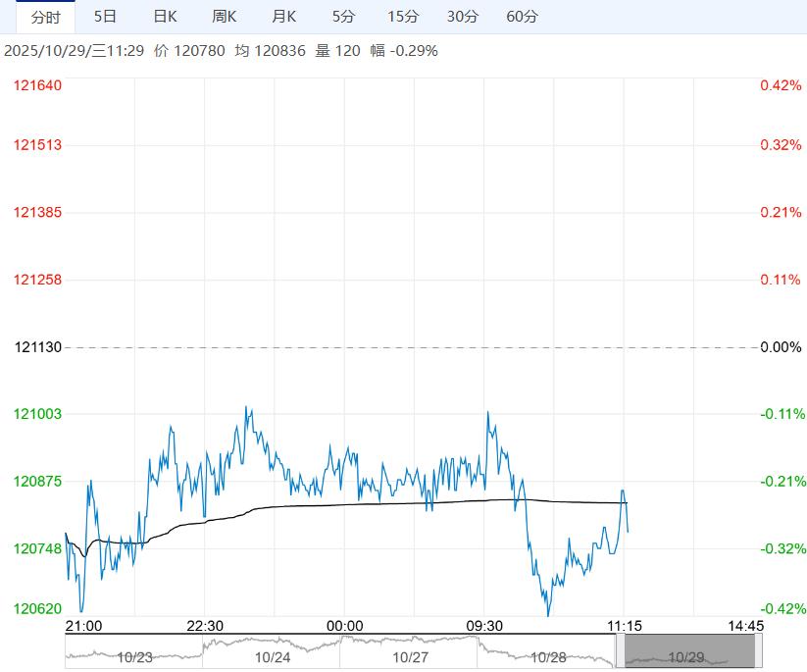
Task: Open the 月K monthly chart tab
Action: pos(284,17)
